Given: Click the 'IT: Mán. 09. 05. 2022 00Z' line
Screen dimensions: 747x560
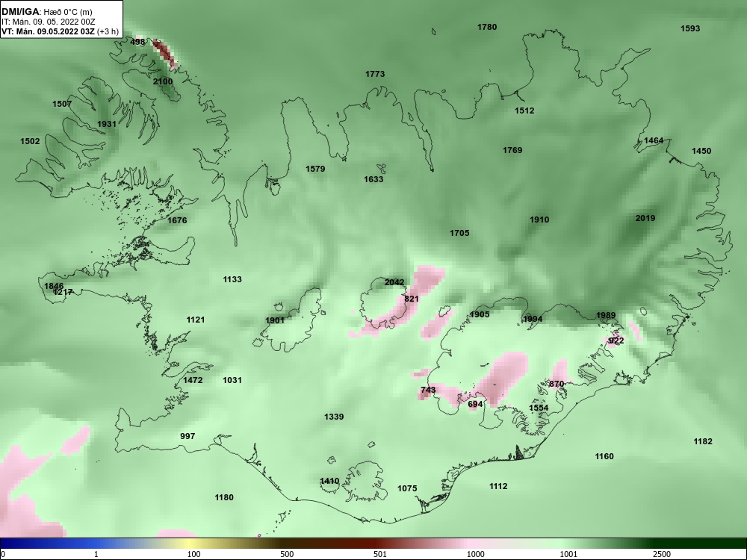Looking at the screenshot, I should click(48, 22).
